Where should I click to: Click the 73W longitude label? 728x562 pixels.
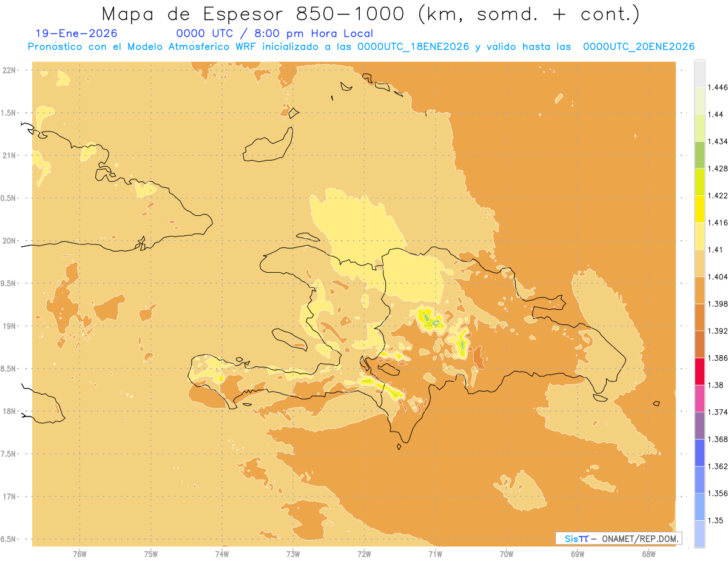(293, 554)
